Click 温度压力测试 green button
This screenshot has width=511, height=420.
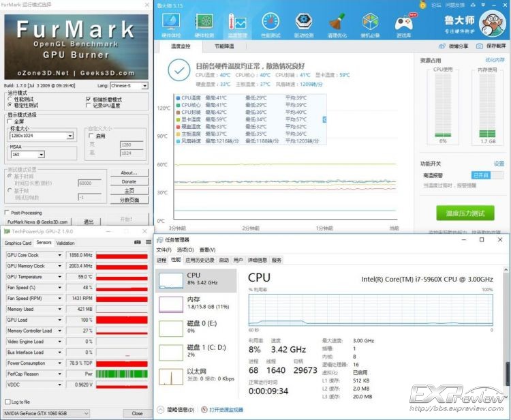(x=465, y=213)
